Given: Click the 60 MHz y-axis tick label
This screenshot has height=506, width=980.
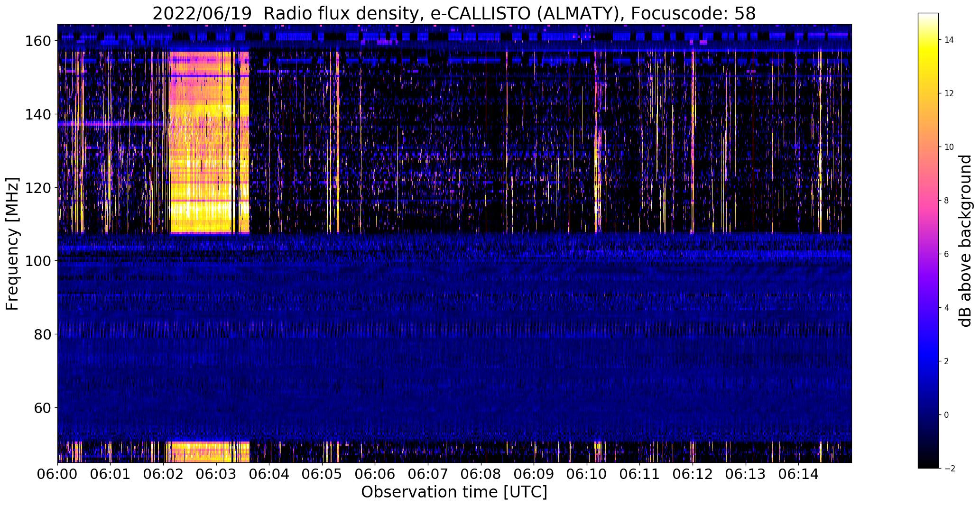Looking at the screenshot, I should pos(43,408).
